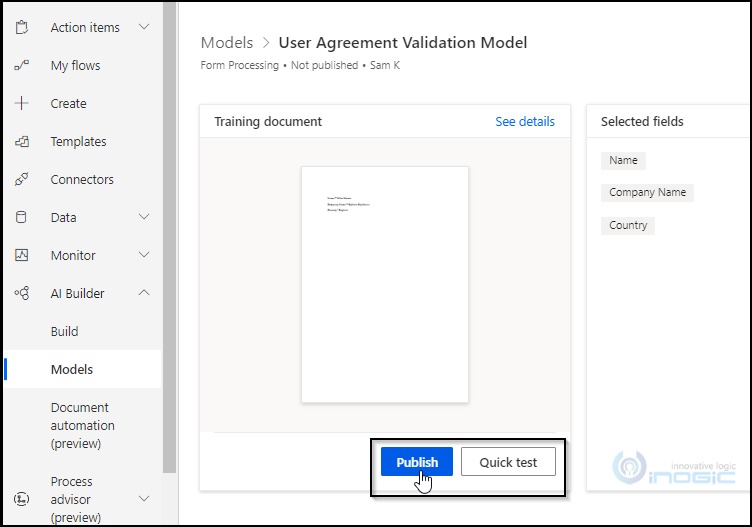This screenshot has width=752, height=527.
Task: Click the My flows icon
Action: [22, 65]
